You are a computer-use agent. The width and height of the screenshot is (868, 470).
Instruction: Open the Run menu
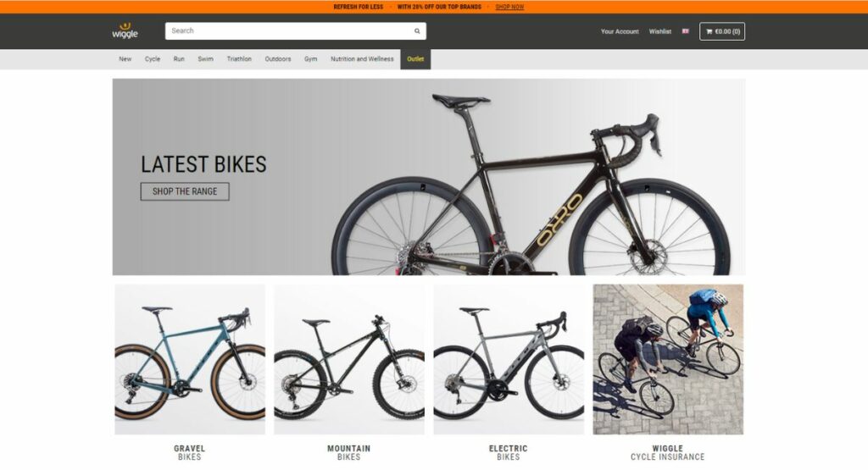[179, 58]
